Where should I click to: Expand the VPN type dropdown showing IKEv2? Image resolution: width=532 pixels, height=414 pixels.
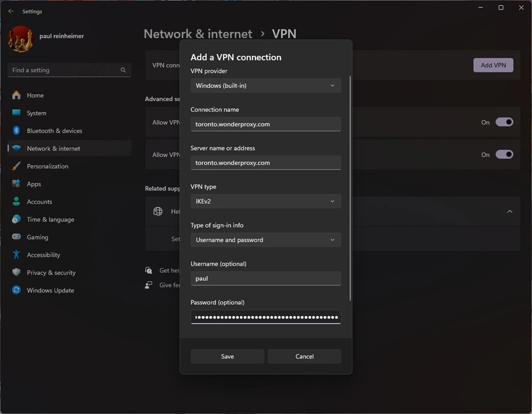pyautogui.click(x=265, y=201)
